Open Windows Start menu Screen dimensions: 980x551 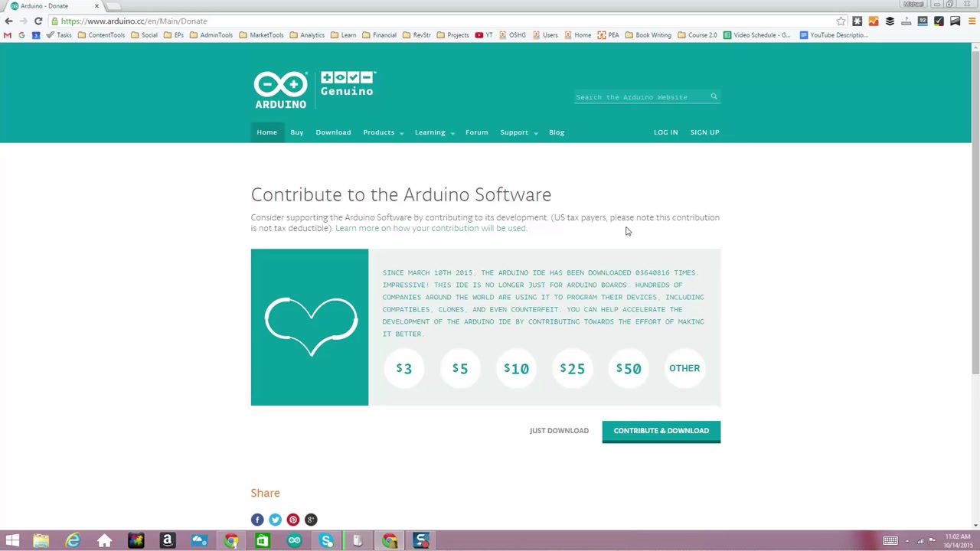coord(12,541)
